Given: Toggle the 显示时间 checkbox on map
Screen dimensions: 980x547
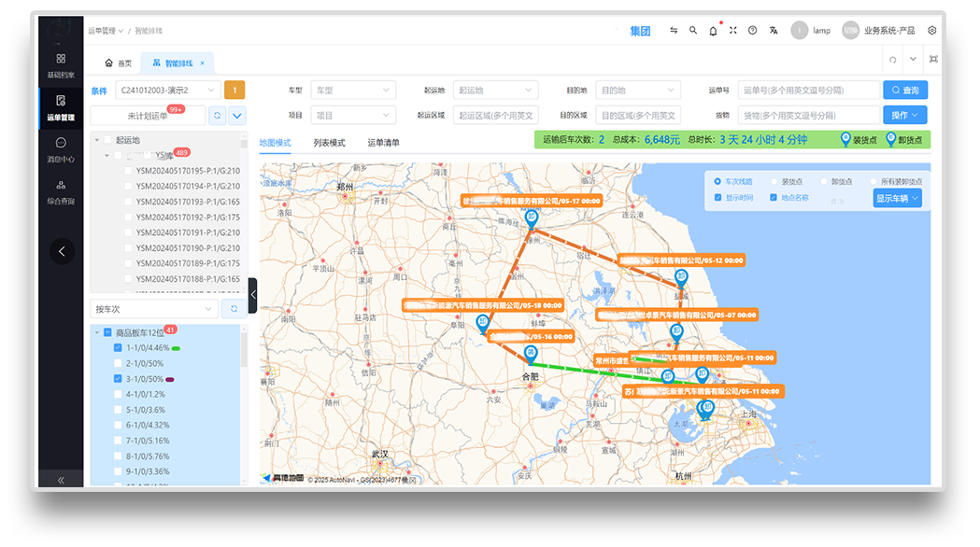Looking at the screenshot, I should pos(717,198).
